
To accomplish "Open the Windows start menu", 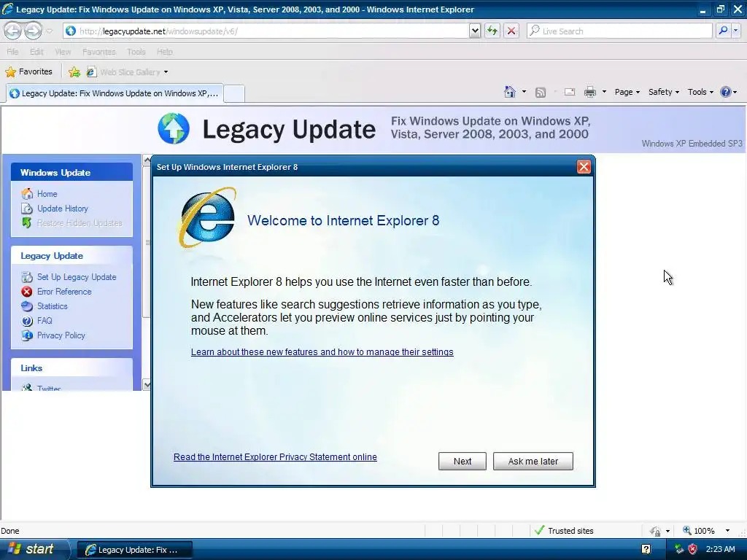I will (x=34, y=549).
